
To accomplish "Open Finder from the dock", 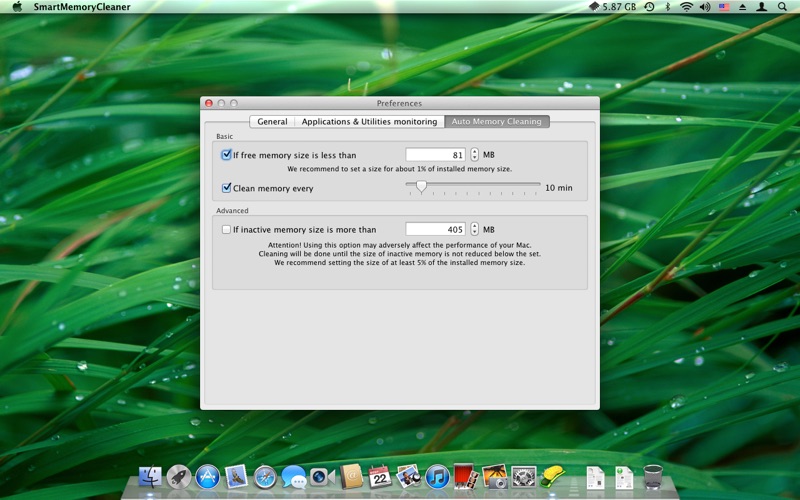I will pyautogui.click(x=150, y=478).
